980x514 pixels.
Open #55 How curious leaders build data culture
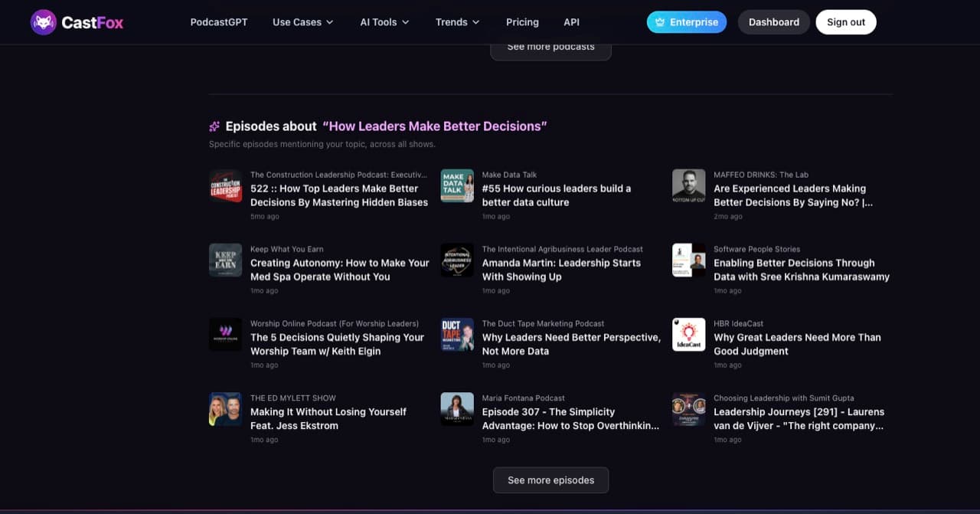[x=557, y=195]
